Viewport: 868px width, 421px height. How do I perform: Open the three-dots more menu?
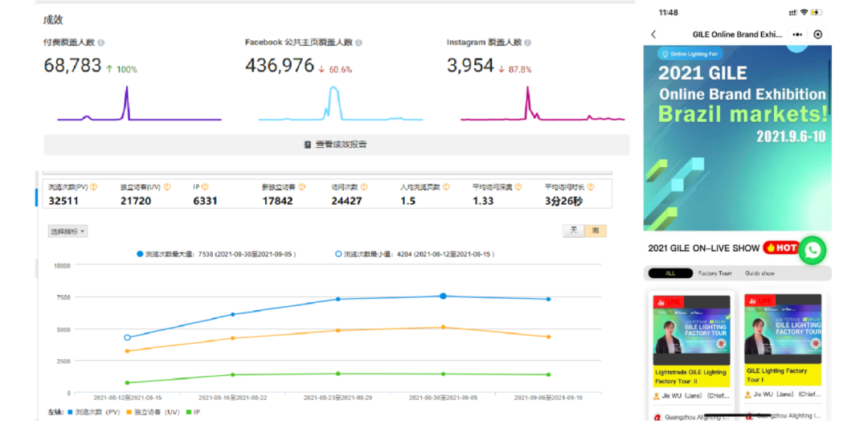coord(796,35)
